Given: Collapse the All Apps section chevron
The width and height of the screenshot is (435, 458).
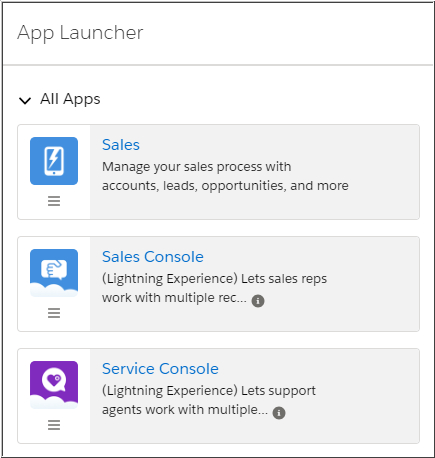Looking at the screenshot, I should click(25, 100).
